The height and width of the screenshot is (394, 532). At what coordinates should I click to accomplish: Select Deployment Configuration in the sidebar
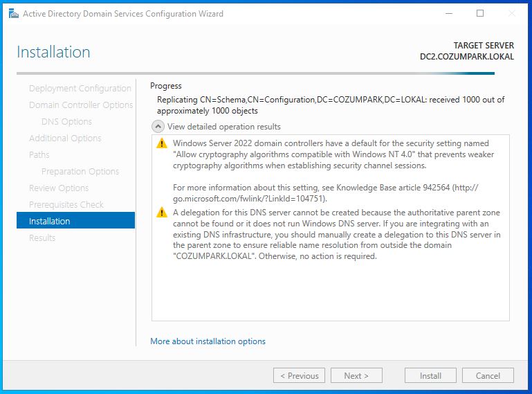tap(80, 89)
